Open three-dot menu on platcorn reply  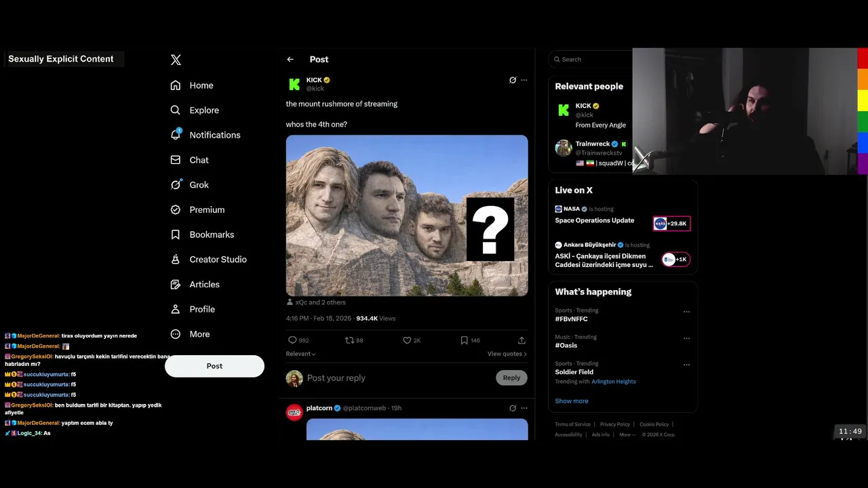(x=524, y=408)
